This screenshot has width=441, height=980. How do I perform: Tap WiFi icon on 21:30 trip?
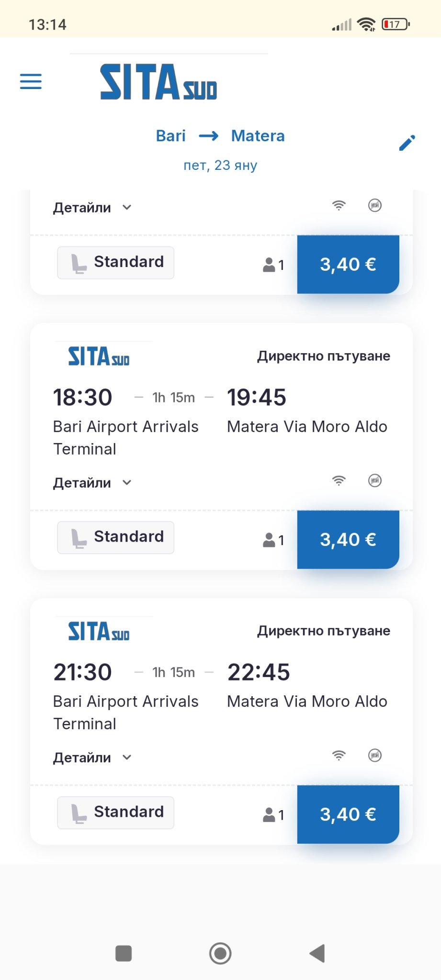339,755
